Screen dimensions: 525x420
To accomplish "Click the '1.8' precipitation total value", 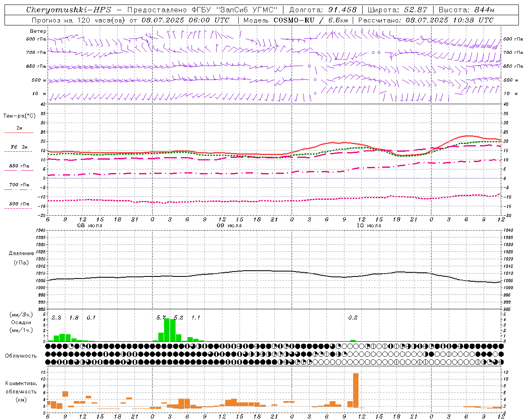I will [x=74, y=318].
